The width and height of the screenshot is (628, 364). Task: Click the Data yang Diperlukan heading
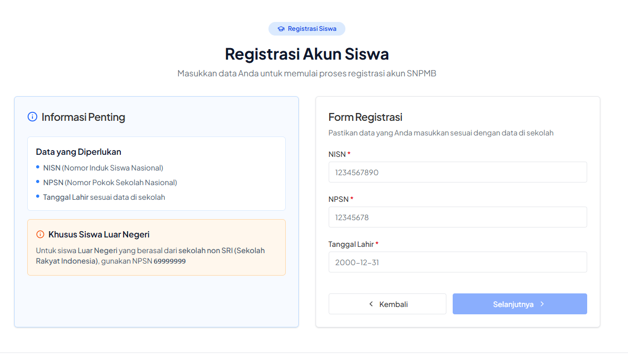coord(78,152)
